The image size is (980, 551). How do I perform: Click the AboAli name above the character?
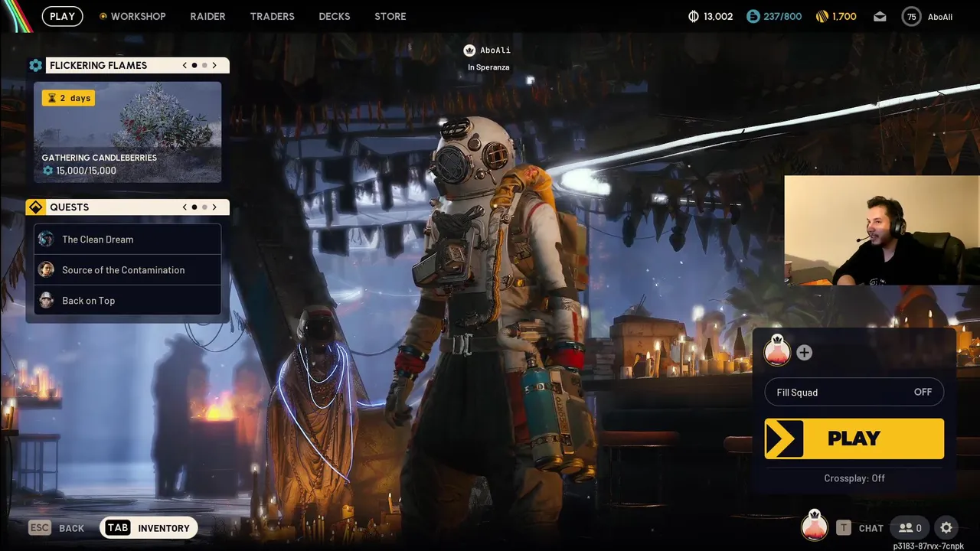(x=495, y=51)
